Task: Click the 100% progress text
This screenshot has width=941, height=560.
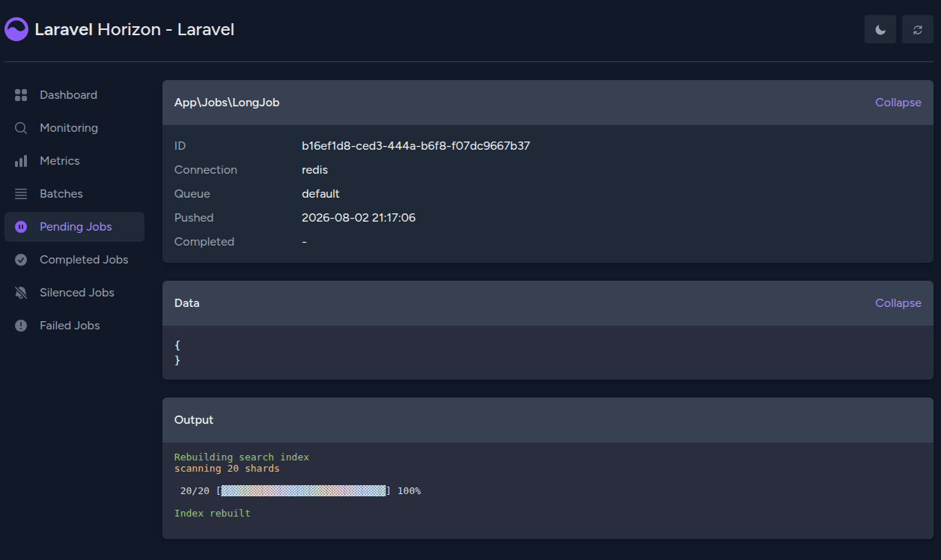Action: (409, 491)
